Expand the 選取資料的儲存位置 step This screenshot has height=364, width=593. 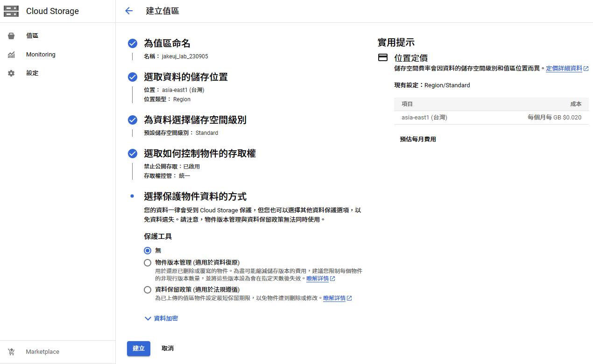point(185,77)
